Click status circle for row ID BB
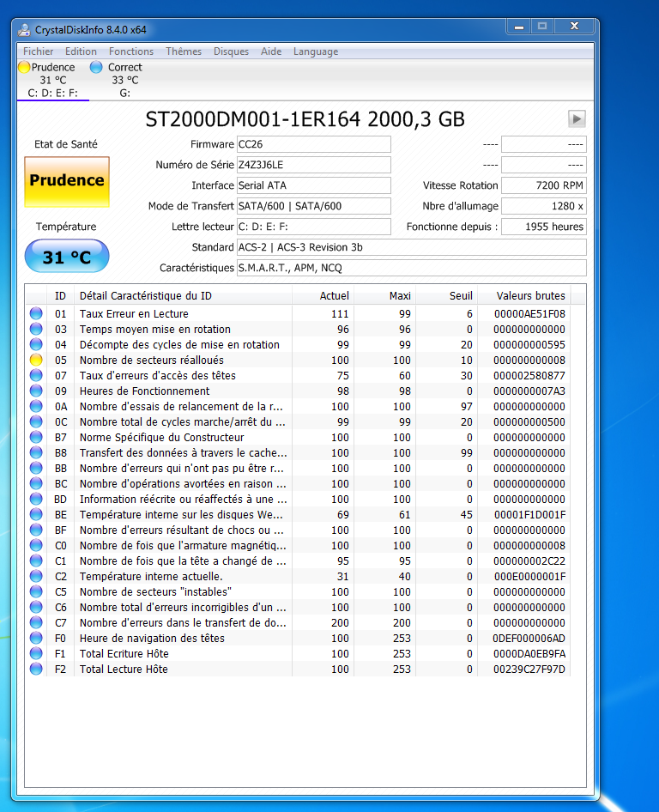Screen dimensions: 659x812 [36, 468]
